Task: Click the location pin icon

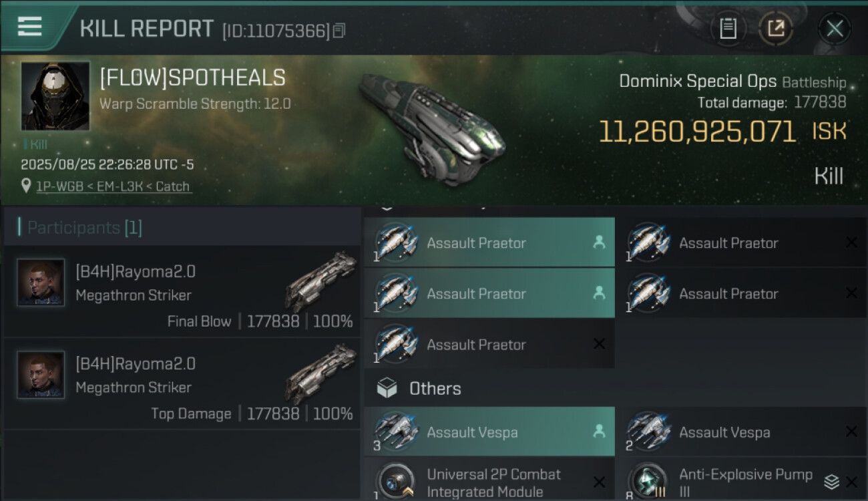Action: pyautogui.click(x=27, y=186)
